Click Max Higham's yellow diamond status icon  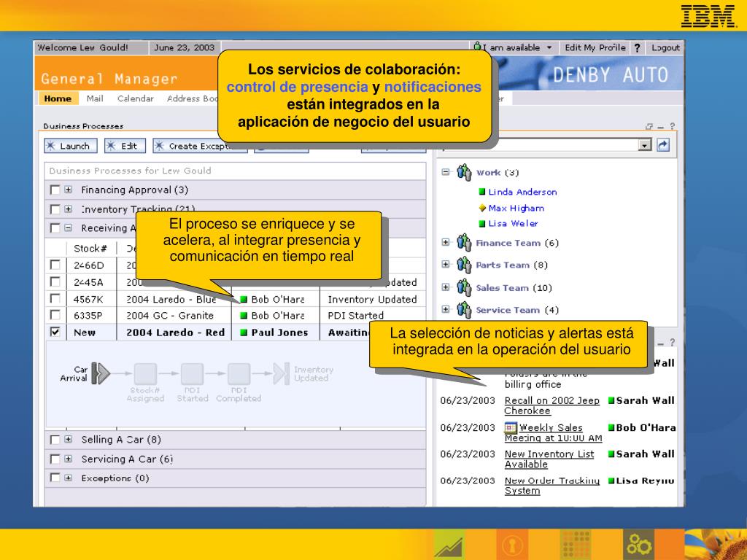click(x=482, y=208)
